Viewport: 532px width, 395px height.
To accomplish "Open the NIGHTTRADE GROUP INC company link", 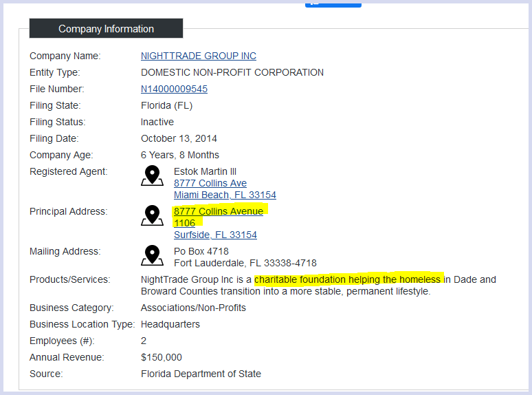I will pyautogui.click(x=199, y=56).
